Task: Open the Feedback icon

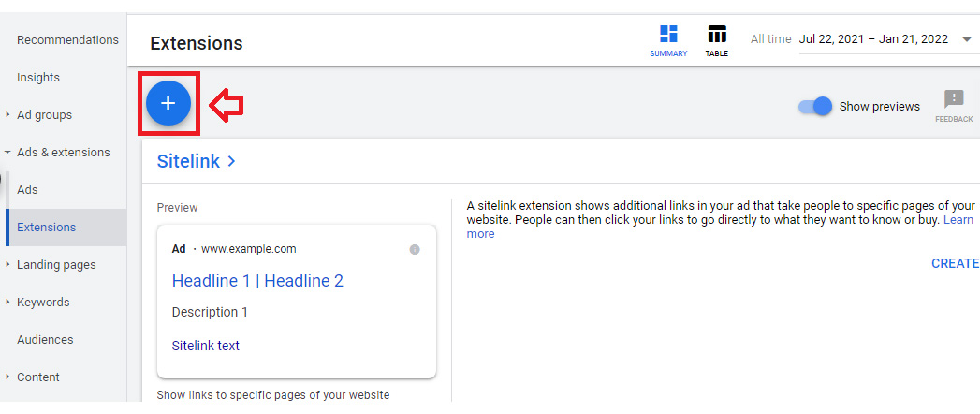Action: coord(954,106)
